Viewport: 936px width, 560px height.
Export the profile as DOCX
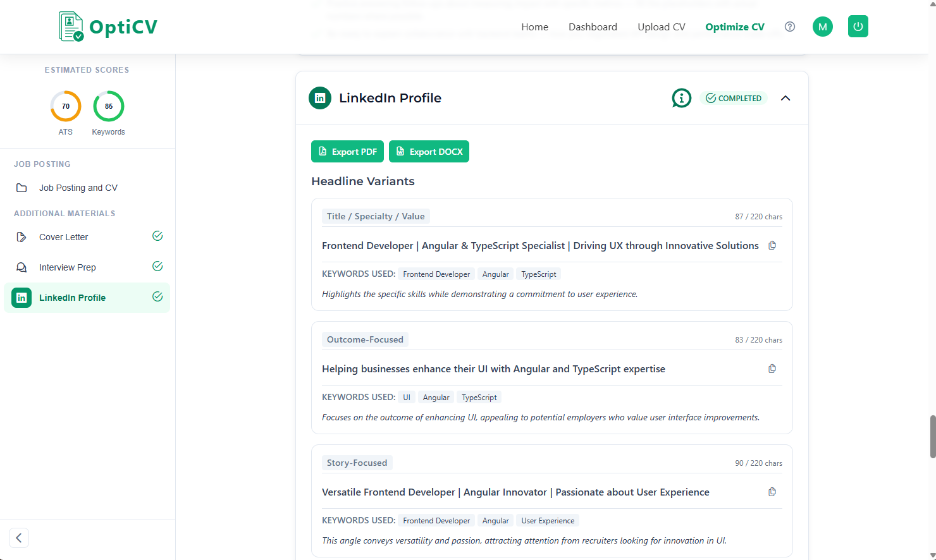[x=429, y=152]
